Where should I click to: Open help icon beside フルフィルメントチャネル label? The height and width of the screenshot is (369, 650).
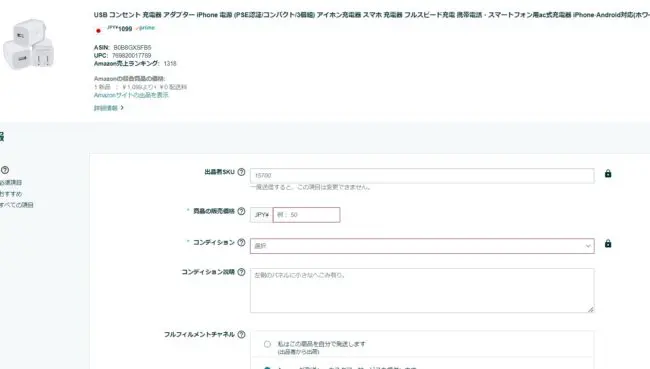tap(241, 335)
